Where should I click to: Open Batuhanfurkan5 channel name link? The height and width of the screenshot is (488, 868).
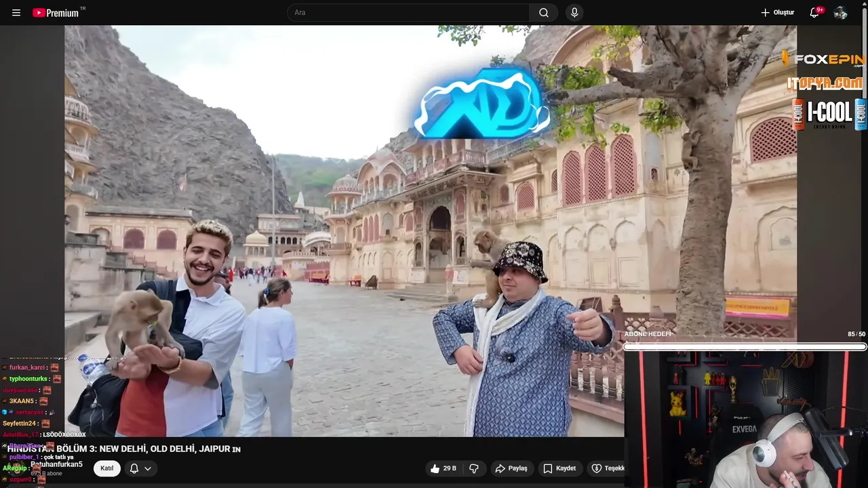(x=56, y=464)
